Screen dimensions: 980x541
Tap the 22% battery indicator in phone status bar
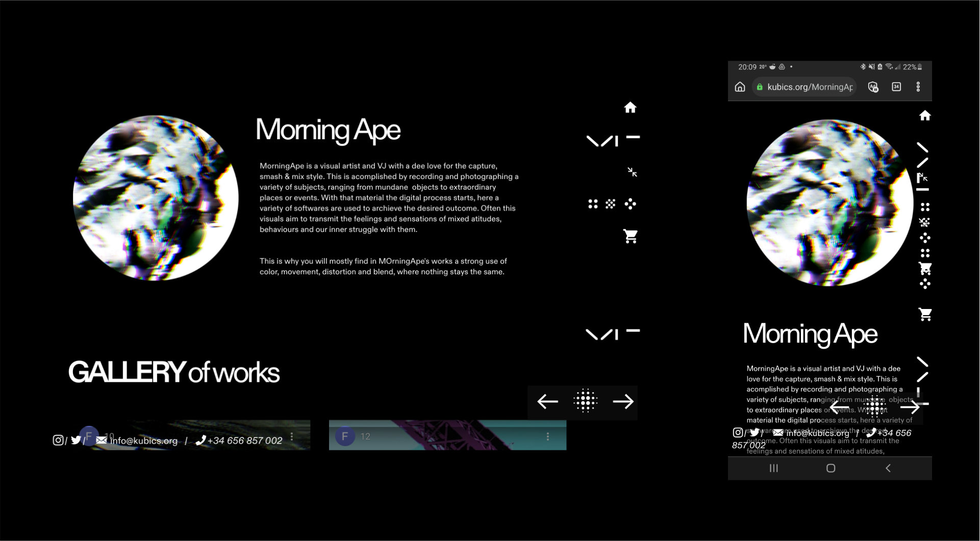(912, 67)
